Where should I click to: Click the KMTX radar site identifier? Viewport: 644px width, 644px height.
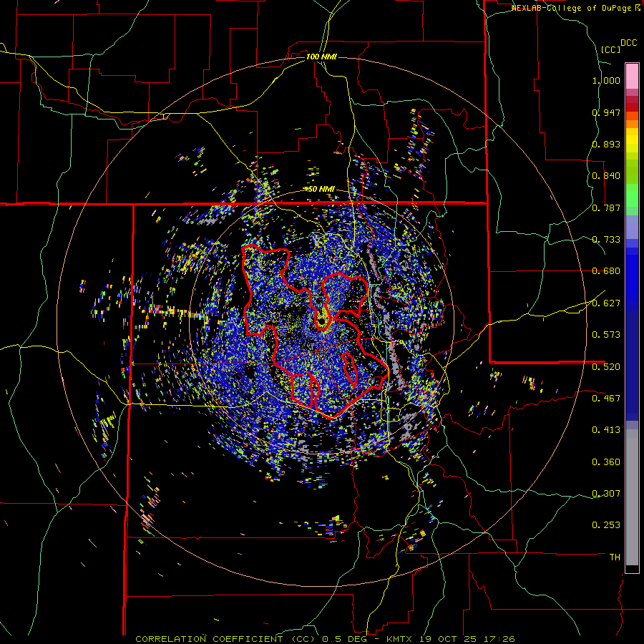click(x=401, y=639)
